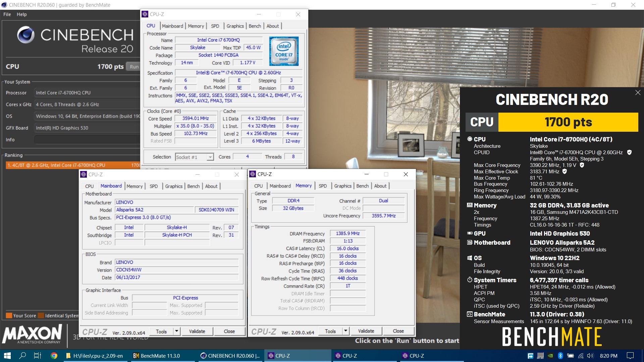Switch to BenchMate 11.3.0 taskbar item
Screen dimensions: 644x362
coord(163,356)
